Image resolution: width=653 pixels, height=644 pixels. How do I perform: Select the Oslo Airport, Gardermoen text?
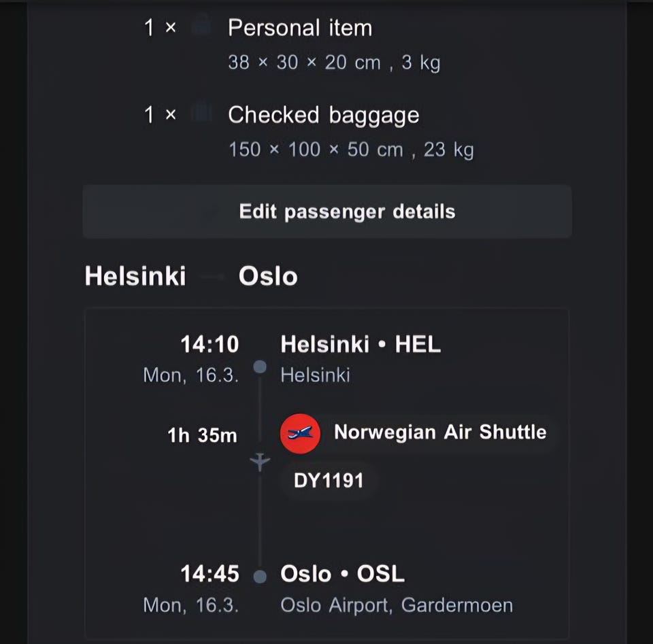tap(397, 605)
